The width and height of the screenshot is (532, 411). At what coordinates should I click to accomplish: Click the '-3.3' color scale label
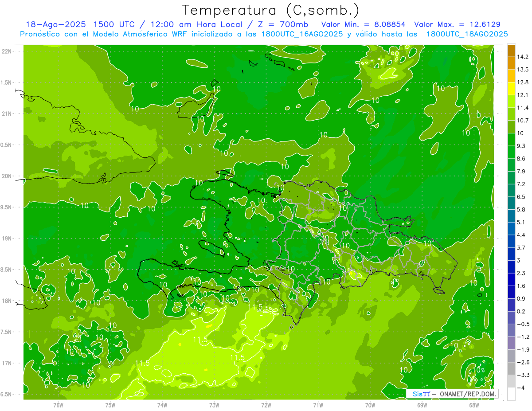tap(523, 375)
